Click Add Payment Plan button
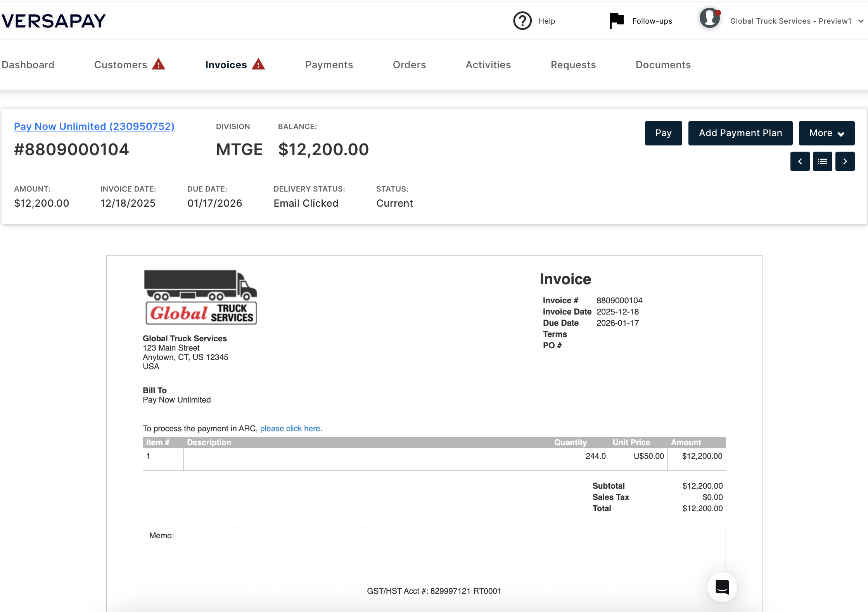 point(740,133)
